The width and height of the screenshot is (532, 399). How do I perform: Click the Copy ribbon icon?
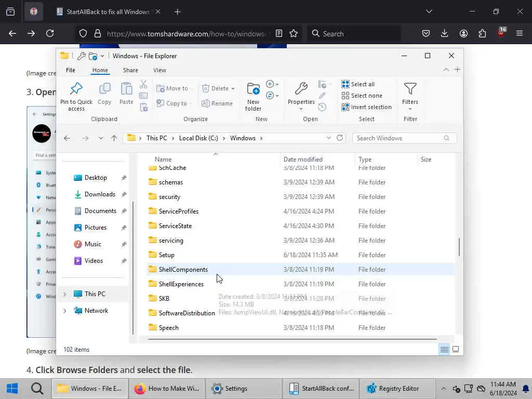pyautogui.click(x=104, y=89)
